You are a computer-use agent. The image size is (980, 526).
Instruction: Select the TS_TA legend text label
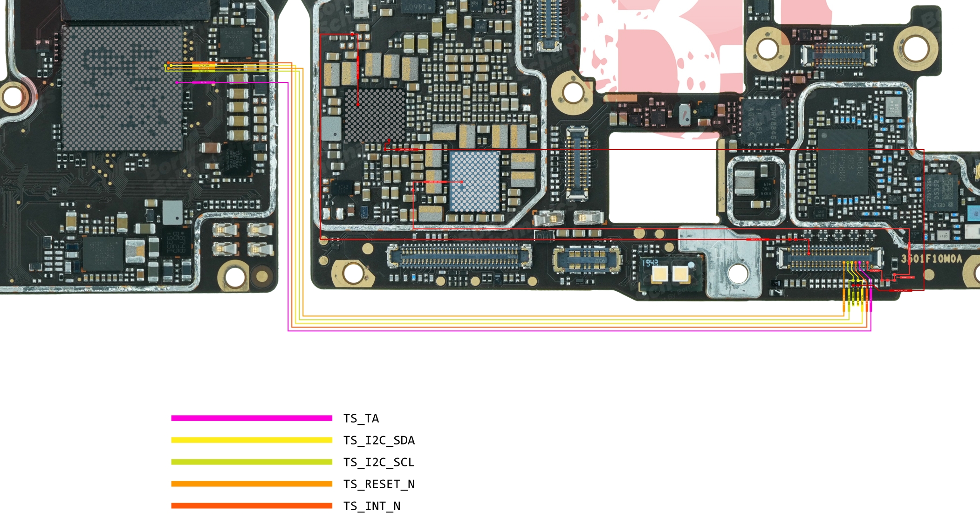click(361, 418)
